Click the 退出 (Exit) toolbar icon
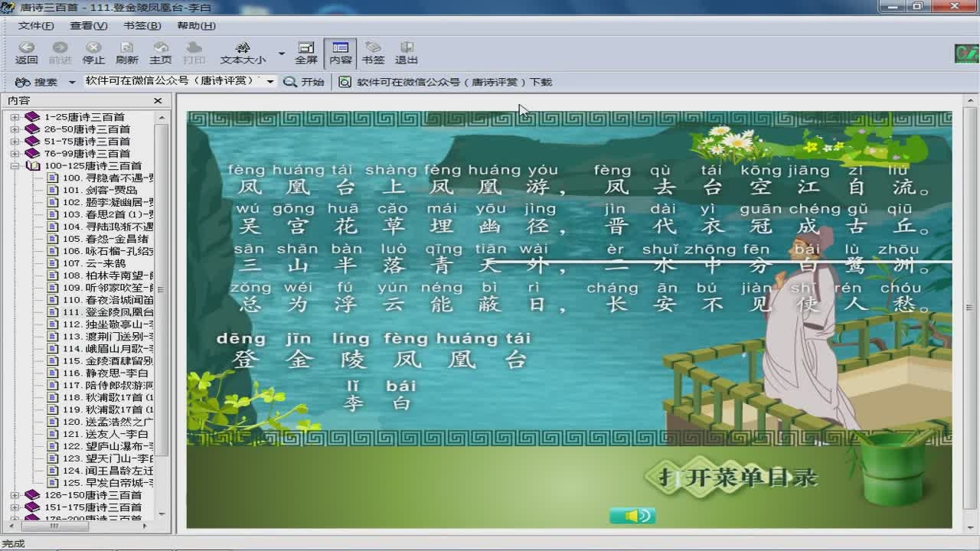980x551 pixels. pyautogui.click(x=407, y=53)
